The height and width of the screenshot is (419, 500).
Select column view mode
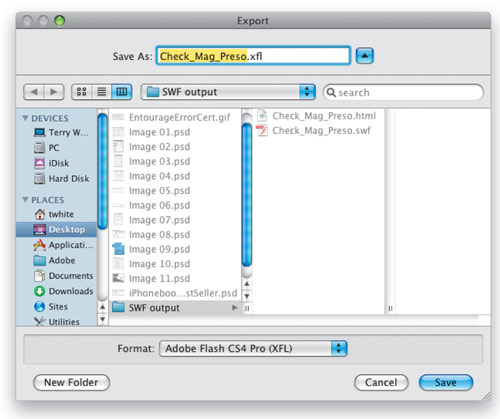[x=122, y=92]
